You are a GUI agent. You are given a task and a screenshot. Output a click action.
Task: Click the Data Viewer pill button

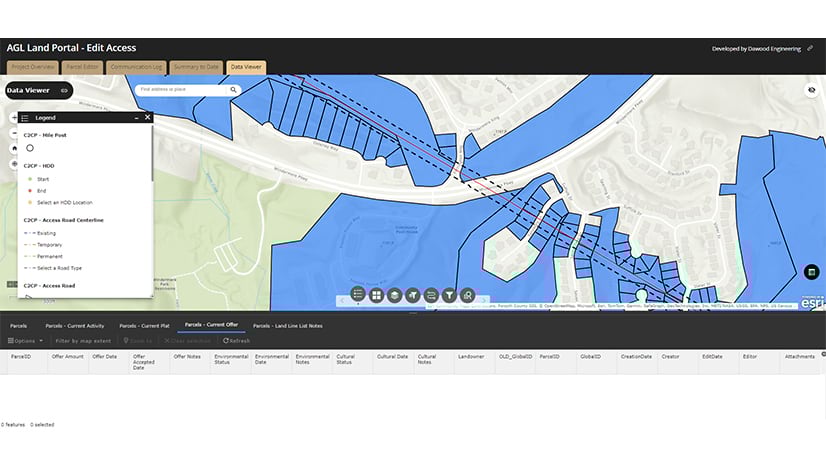(39, 91)
